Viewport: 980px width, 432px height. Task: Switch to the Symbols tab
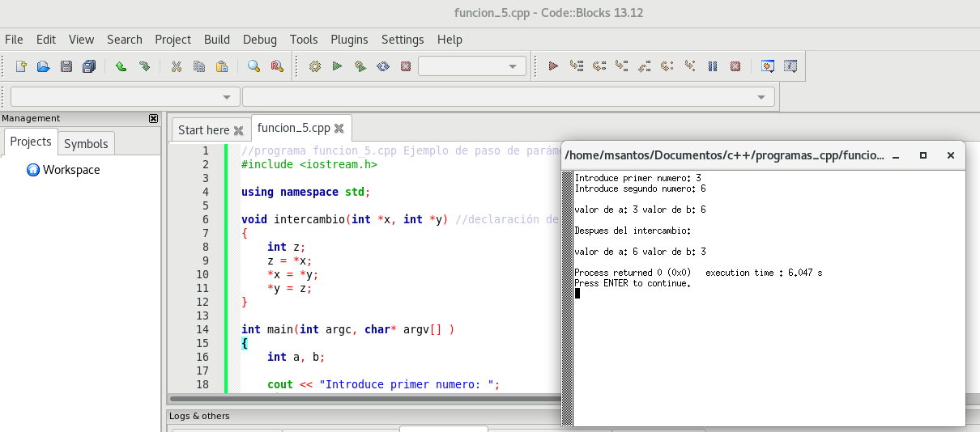(x=86, y=143)
